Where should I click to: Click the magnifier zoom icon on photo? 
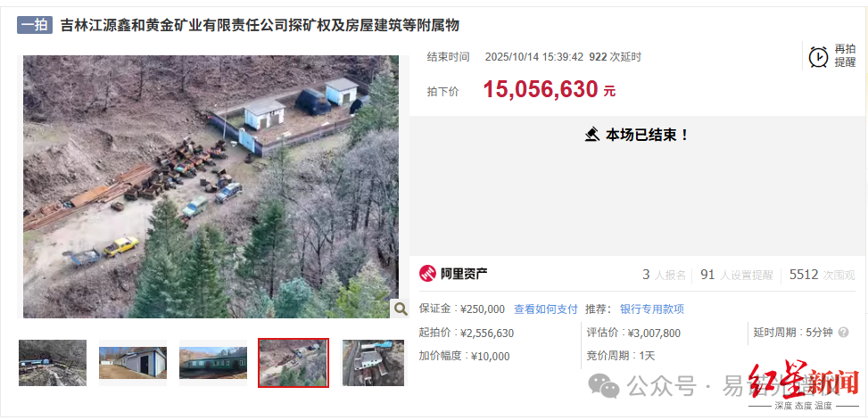click(399, 309)
